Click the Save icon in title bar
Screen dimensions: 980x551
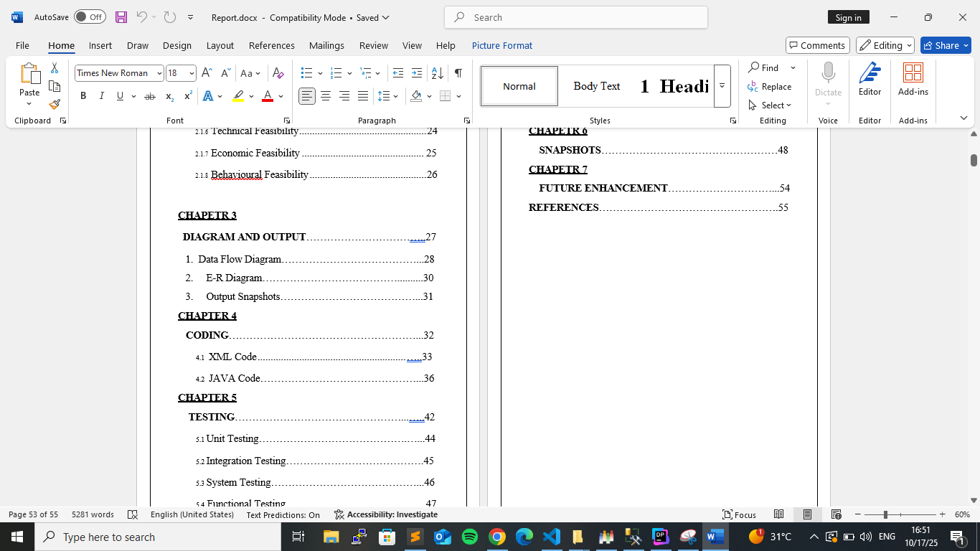pos(121,17)
